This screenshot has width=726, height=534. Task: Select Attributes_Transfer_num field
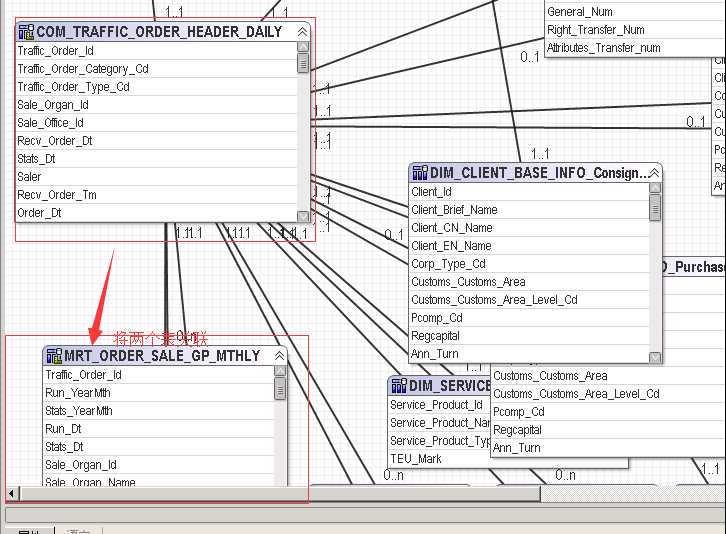pyautogui.click(x=636, y=48)
